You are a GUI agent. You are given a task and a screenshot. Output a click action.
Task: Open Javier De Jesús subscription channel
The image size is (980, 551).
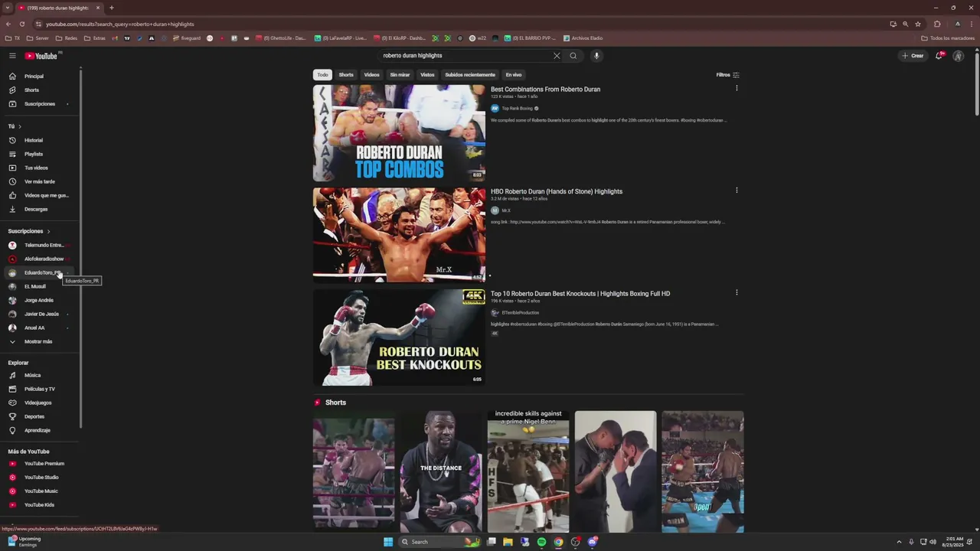40,314
